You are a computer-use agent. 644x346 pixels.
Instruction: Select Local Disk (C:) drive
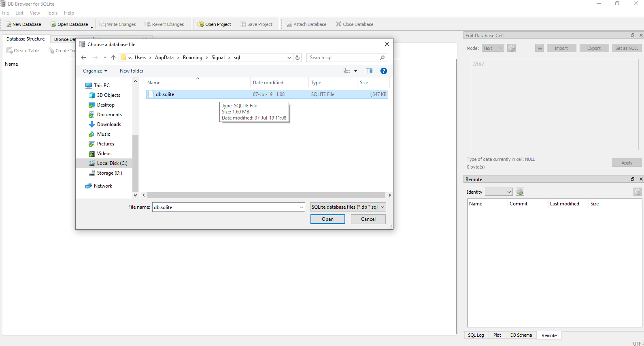pos(108,163)
